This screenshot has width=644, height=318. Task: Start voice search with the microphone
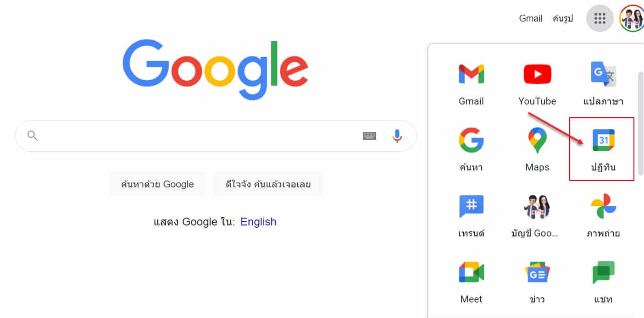(397, 136)
